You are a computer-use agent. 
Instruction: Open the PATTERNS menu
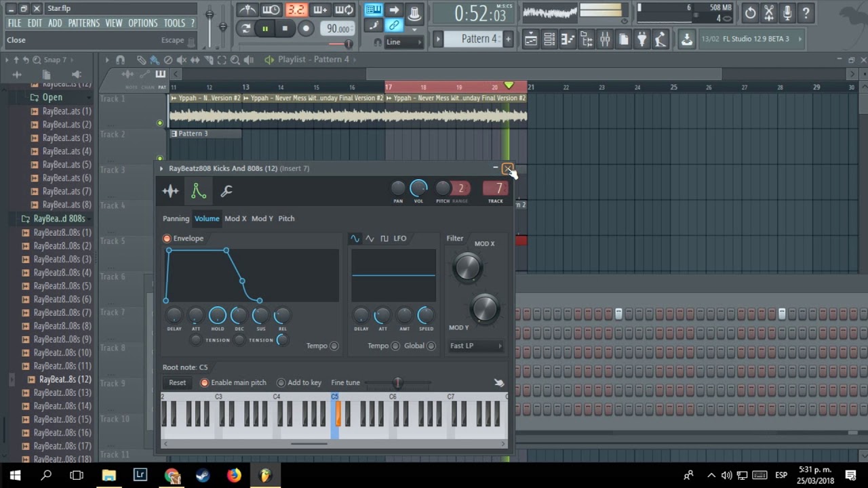pos(84,23)
